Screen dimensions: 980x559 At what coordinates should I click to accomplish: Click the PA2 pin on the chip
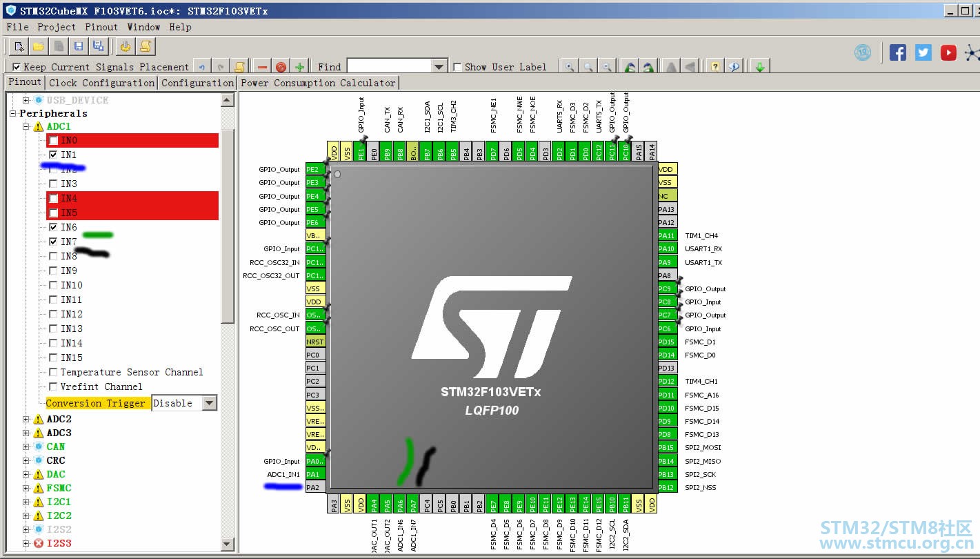coord(315,487)
